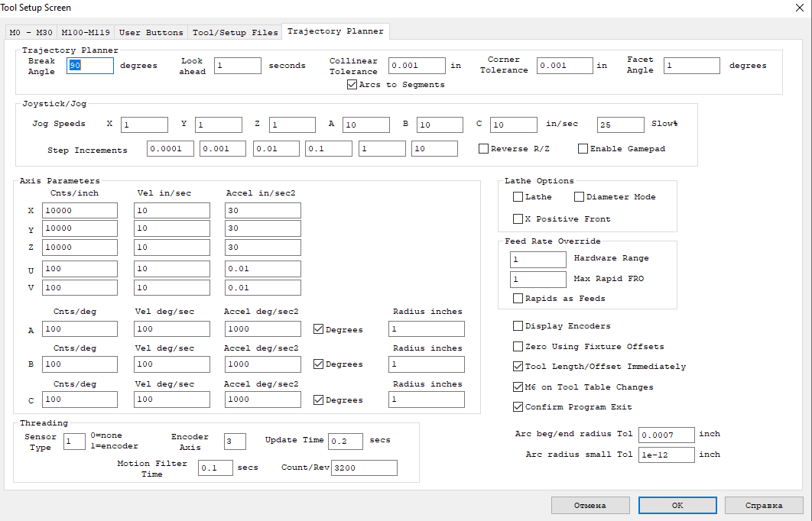
Task: Open the Tool/Setup Files tab
Action: click(235, 33)
